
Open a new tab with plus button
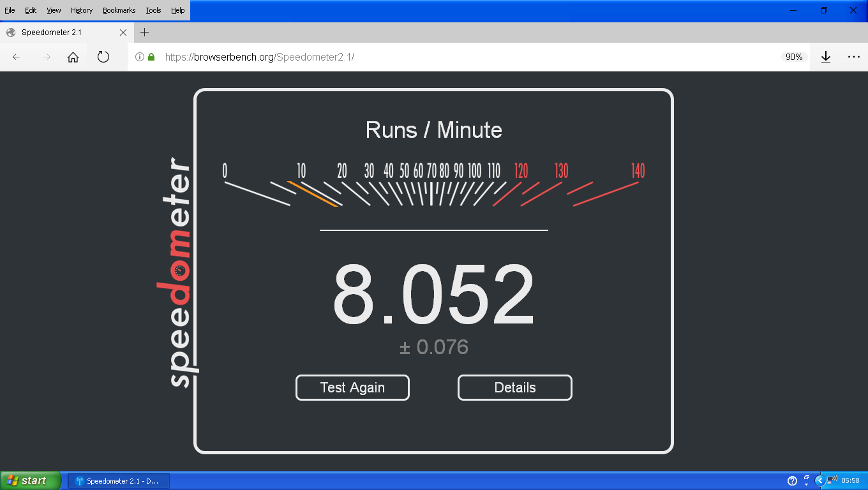pyautogui.click(x=145, y=33)
